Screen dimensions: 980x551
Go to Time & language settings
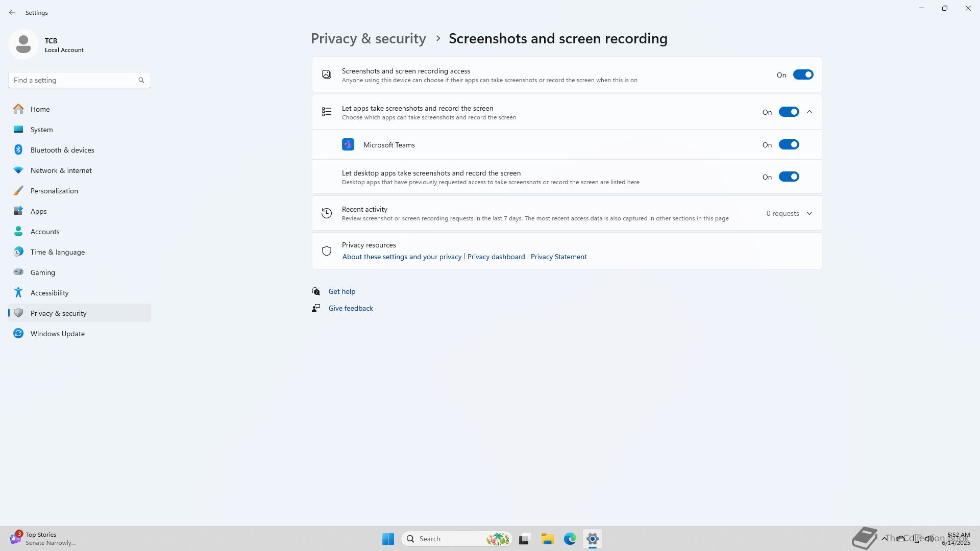(x=57, y=252)
